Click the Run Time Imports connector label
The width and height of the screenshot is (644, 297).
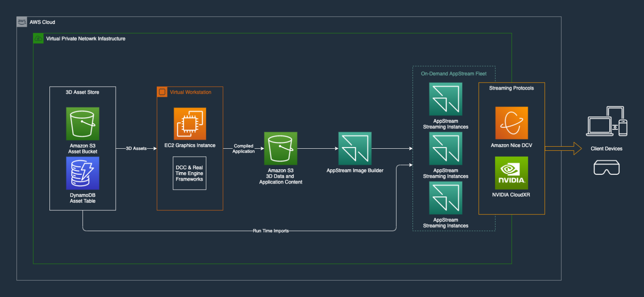tap(270, 230)
